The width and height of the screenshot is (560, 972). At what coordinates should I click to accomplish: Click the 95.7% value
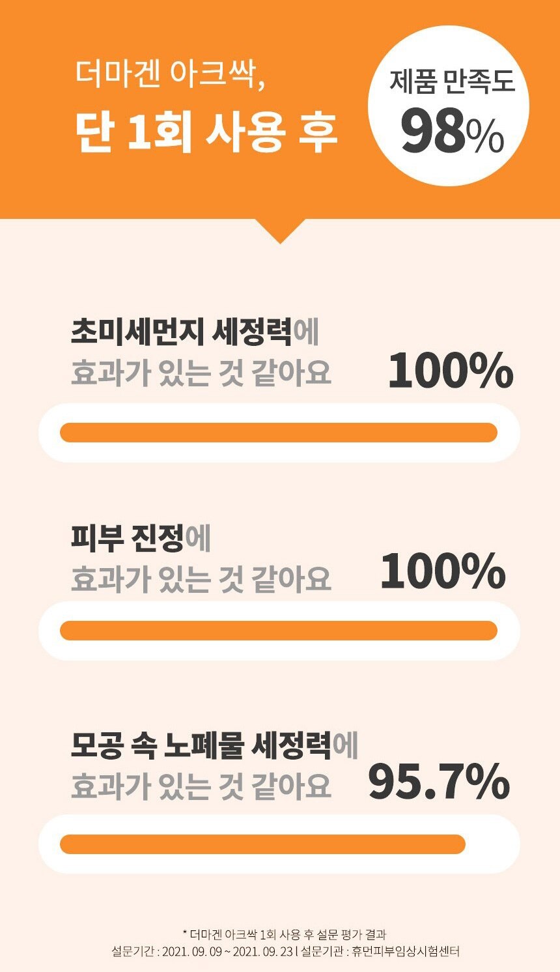click(x=439, y=781)
